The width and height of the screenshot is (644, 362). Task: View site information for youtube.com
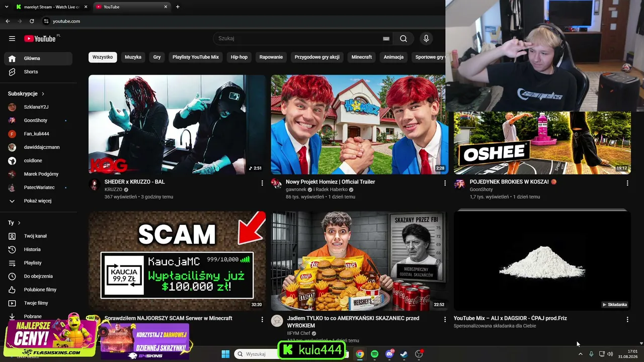(46, 21)
